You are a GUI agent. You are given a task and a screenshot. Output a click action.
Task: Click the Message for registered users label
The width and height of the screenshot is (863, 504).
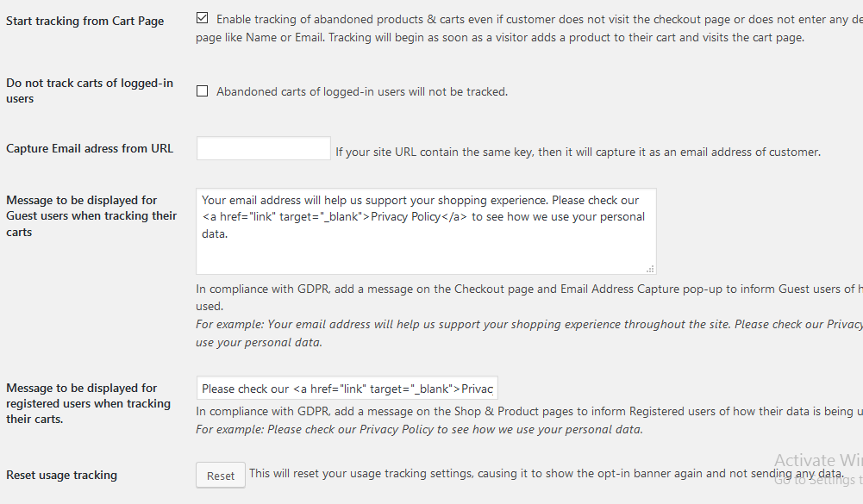(x=88, y=403)
